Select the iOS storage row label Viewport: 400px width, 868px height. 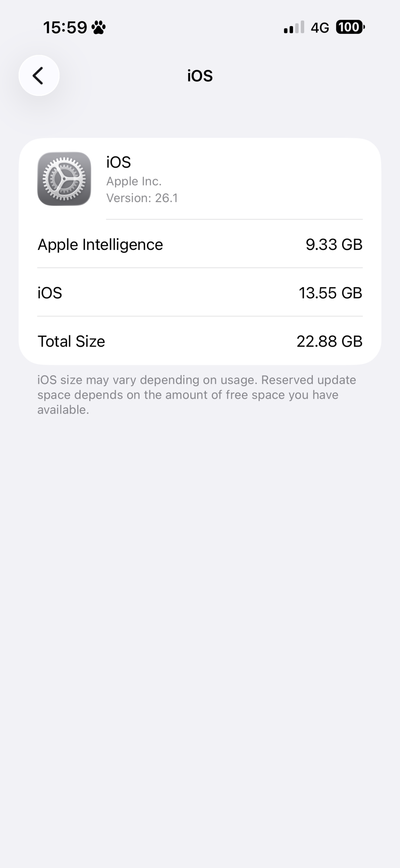click(x=50, y=293)
